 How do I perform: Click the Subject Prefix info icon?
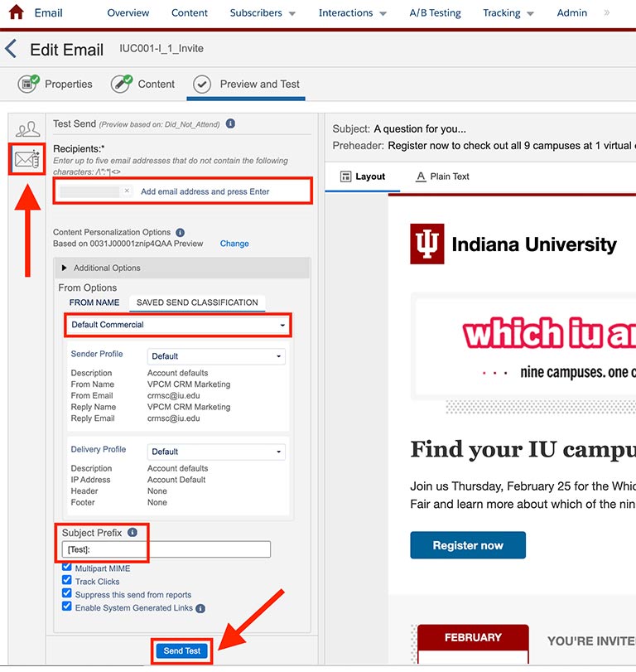click(132, 532)
